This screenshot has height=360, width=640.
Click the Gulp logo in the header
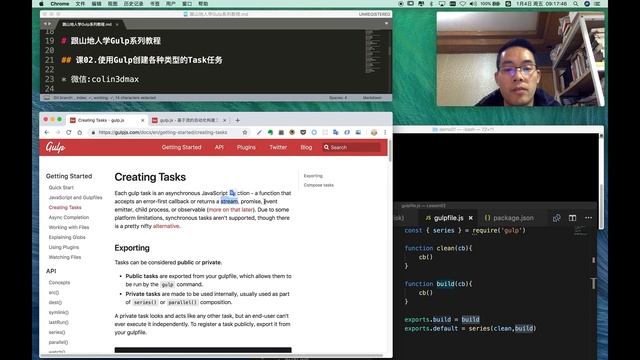click(55, 147)
